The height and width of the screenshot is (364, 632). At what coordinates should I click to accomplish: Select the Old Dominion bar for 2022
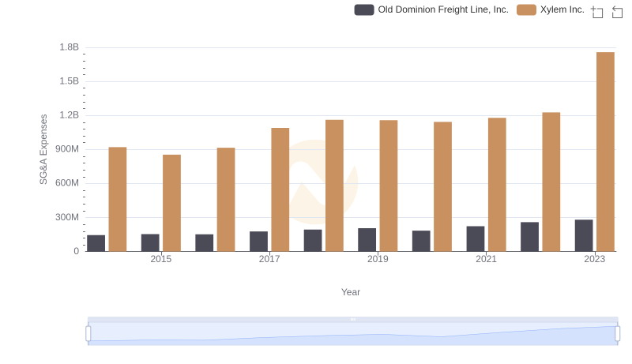click(x=529, y=237)
